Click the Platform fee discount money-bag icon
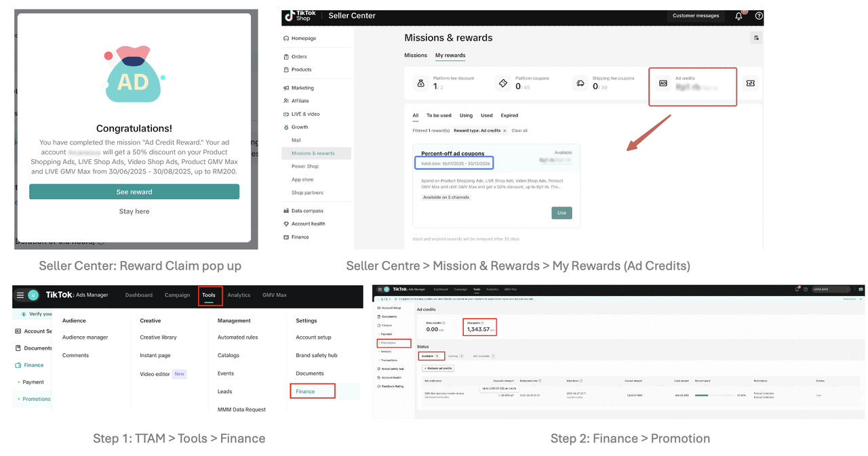The height and width of the screenshot is (456, 868). pyautogui.click(x=420, y=83)
